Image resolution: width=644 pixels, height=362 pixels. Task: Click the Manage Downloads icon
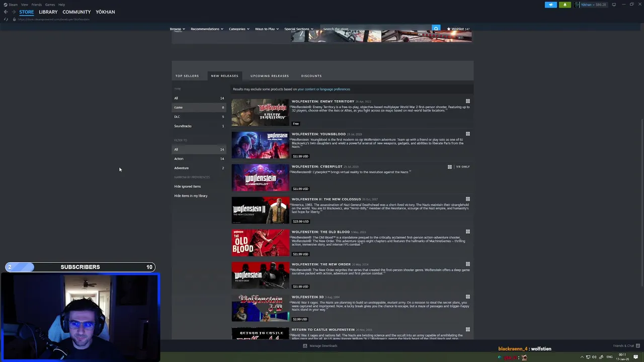[305, 346]
